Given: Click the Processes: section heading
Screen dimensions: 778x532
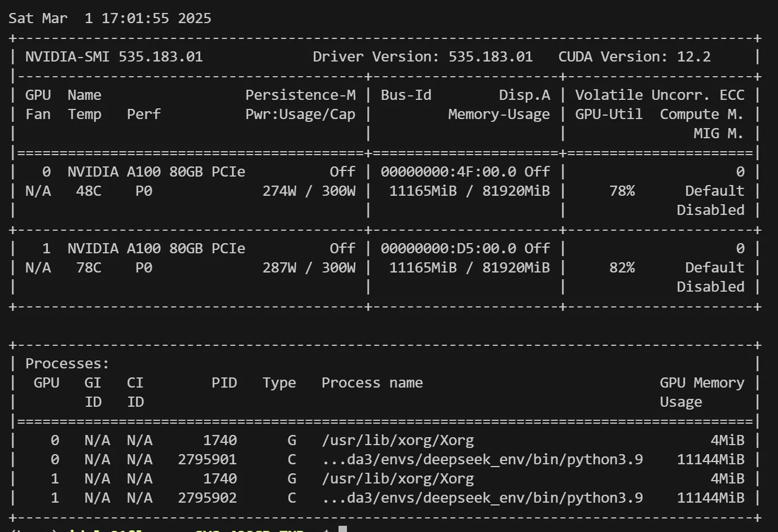Looking at the screenshot, I should click(x=67, y=363).
